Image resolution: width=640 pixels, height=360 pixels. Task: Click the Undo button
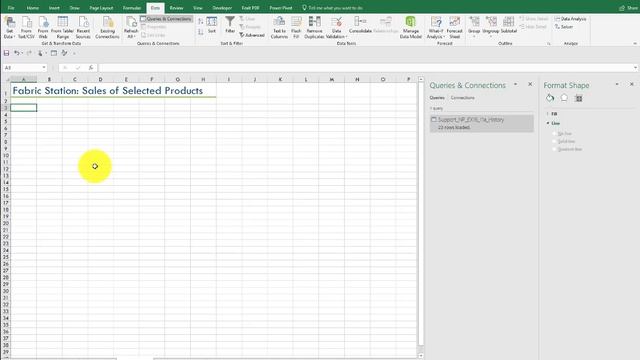pos(16,53)
